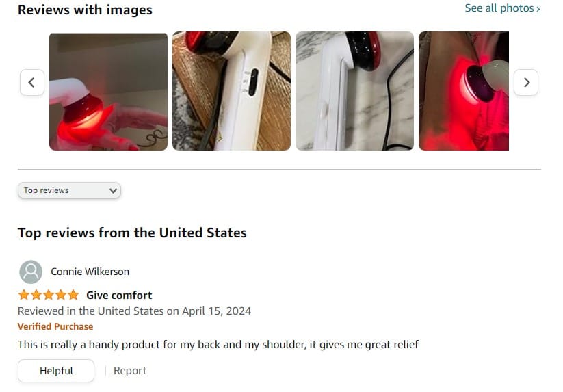
Task: Open review photo of massager on wooden table
Action: click(x=232, y=91)
